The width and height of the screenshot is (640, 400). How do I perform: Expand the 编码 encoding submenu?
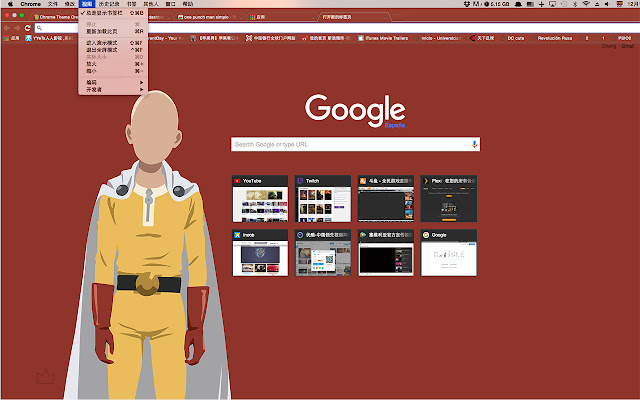113,82
